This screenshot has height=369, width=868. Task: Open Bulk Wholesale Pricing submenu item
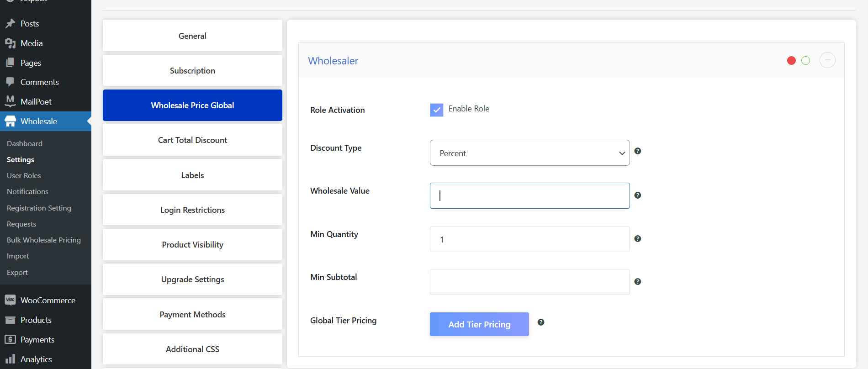[44, 240]
